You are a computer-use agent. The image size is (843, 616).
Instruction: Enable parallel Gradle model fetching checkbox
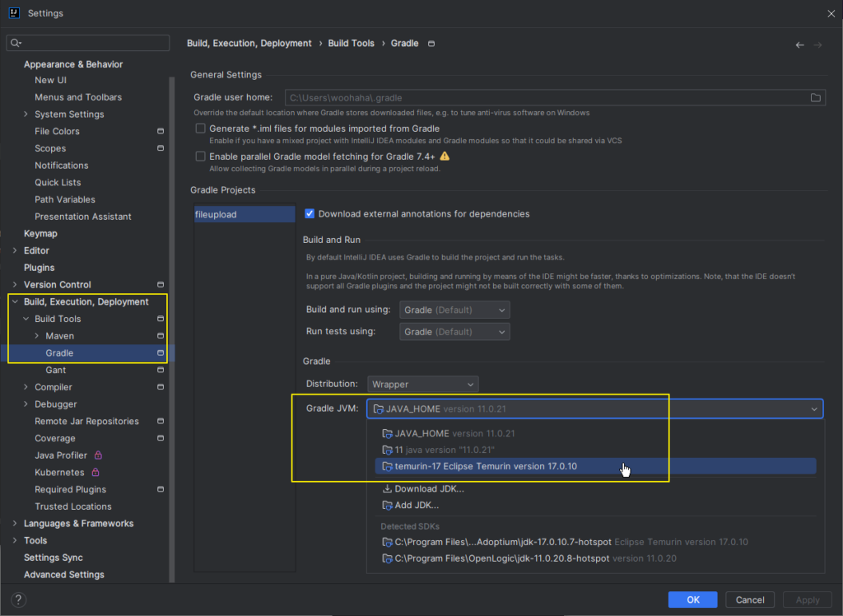[x=201, y=156]
